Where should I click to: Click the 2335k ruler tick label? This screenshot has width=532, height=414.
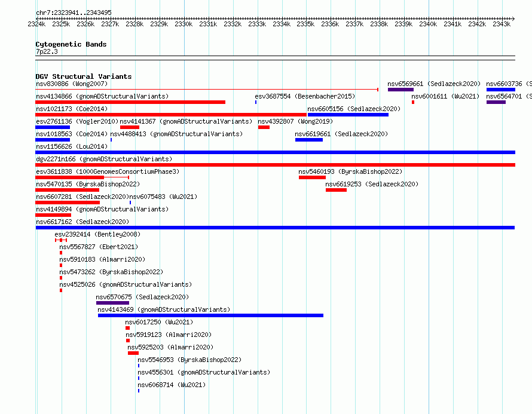point(305,24)
